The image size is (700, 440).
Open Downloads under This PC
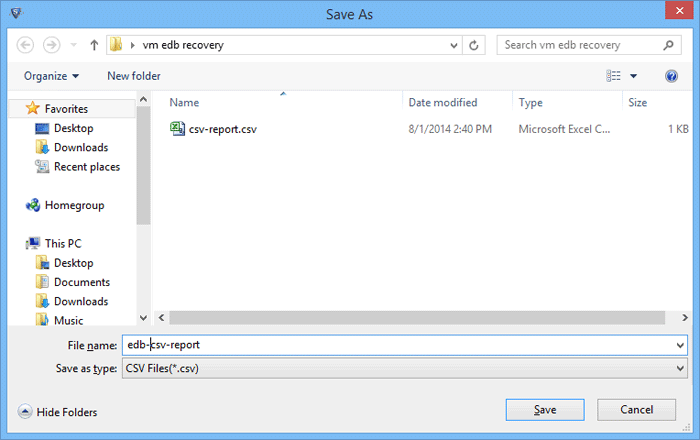(x=81, y=301)
